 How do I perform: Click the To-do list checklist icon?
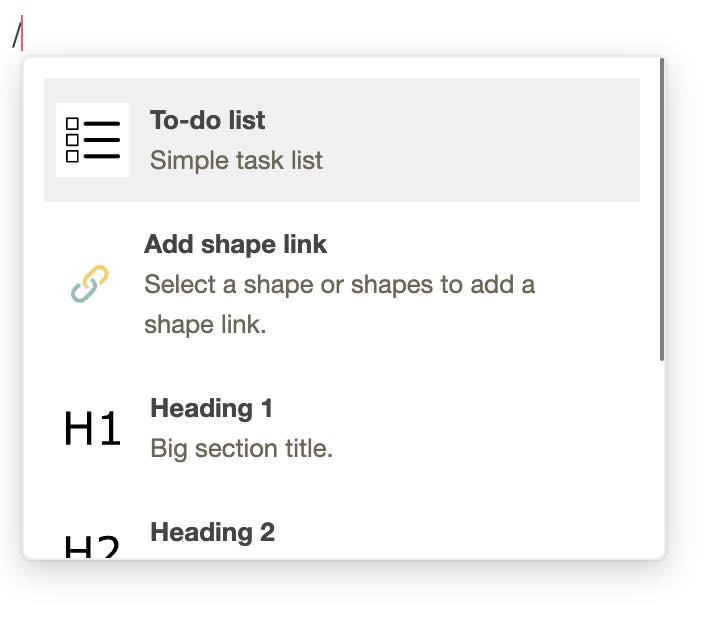click(93, 140)
